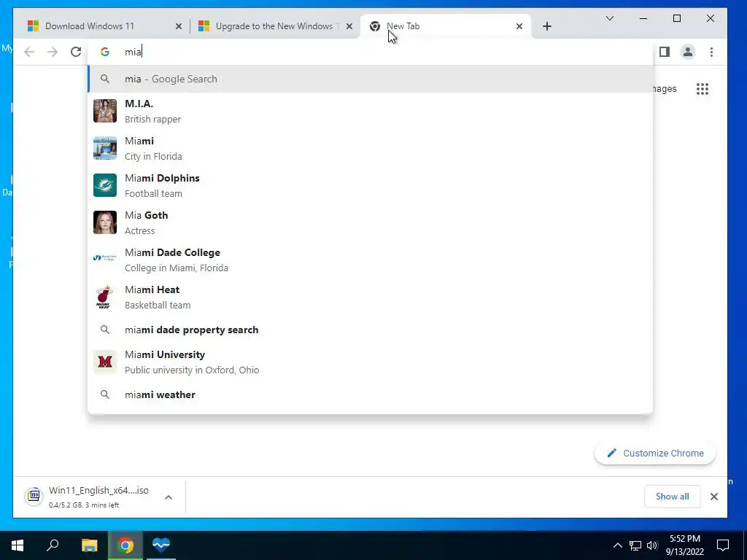Open the volume tray icon
747x560 pixels.
[x=652, y=545]
